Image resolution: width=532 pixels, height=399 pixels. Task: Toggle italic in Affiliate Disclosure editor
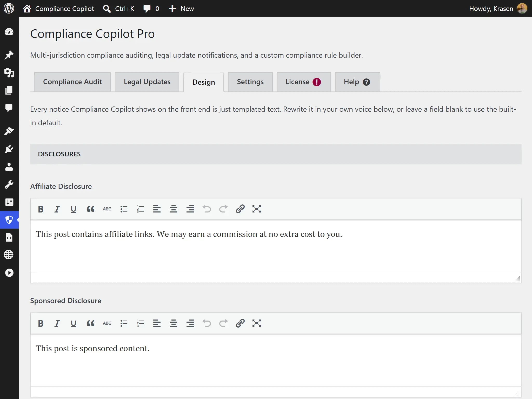point(57,209)
